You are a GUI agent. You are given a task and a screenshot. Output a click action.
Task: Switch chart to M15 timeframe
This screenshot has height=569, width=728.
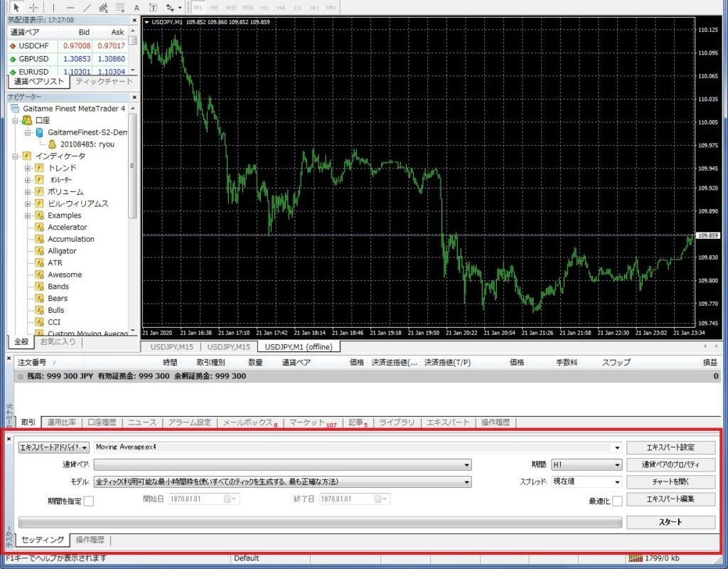[x=231, y=7]
